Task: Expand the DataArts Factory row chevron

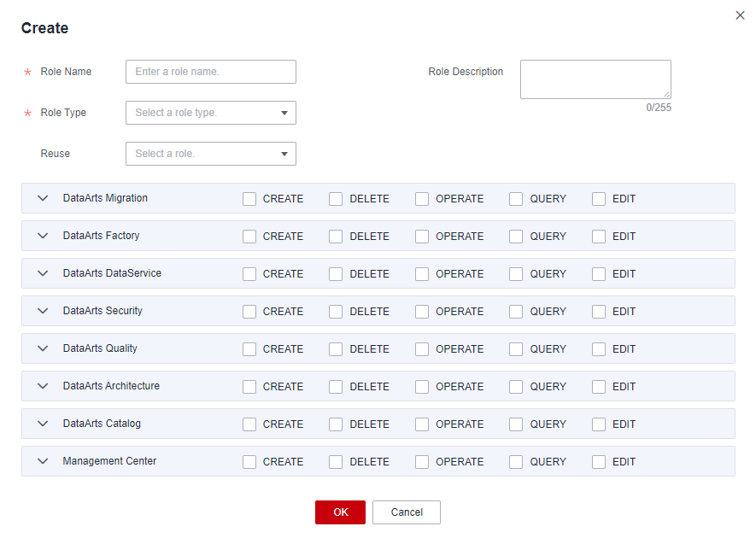Action: [44, 236]
